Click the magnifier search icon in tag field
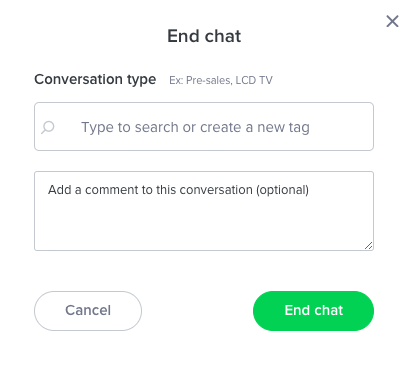 tap(48, 127)
